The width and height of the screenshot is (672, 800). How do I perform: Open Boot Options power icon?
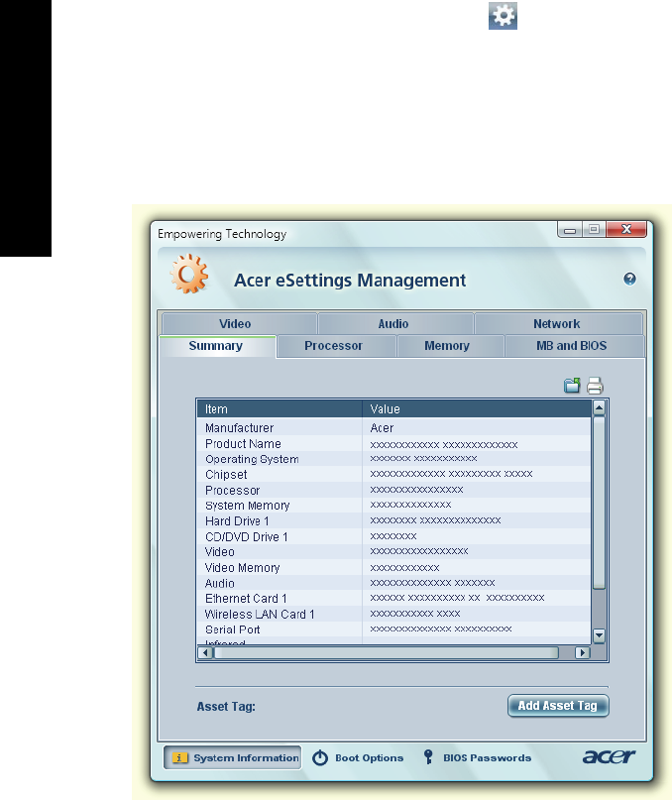click(320, 757)
